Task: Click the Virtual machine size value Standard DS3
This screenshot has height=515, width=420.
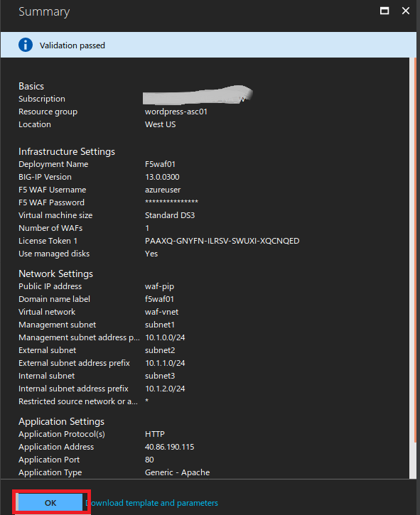Action: 170,215
